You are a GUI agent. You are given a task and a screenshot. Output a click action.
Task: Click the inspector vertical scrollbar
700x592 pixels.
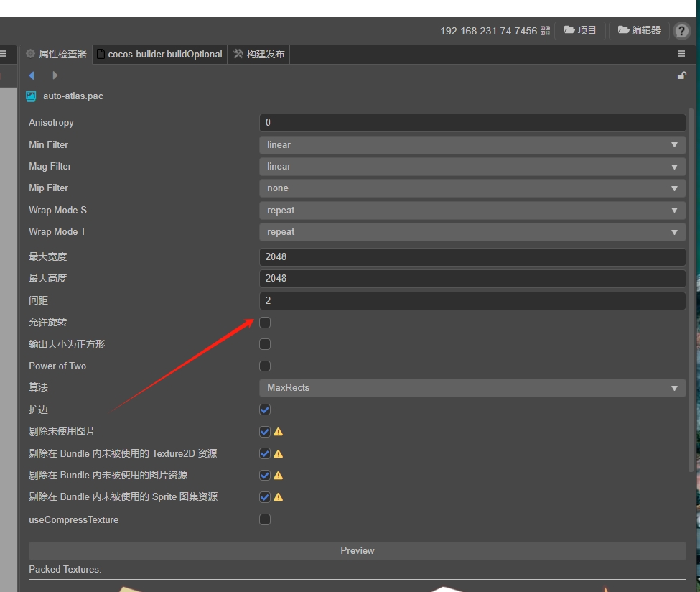tap(691, 290)
